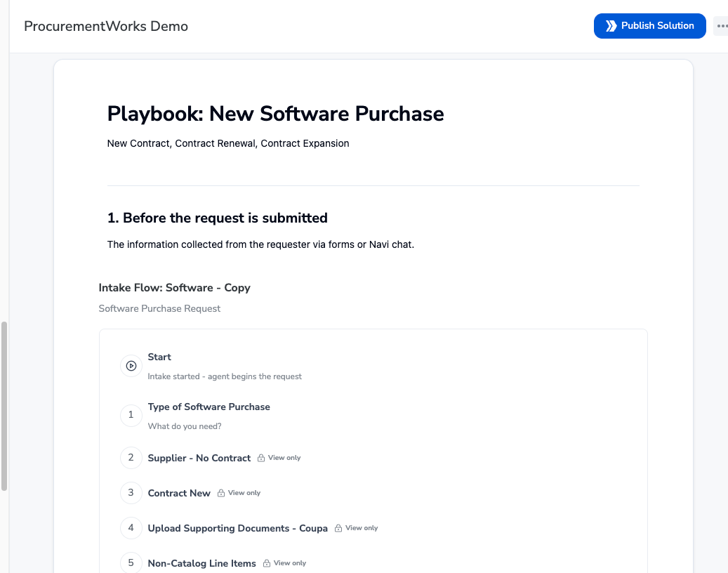This screenshot has width=728, height=573.
Task: Click the step 1 number circle
Action: tap(131, 415)
